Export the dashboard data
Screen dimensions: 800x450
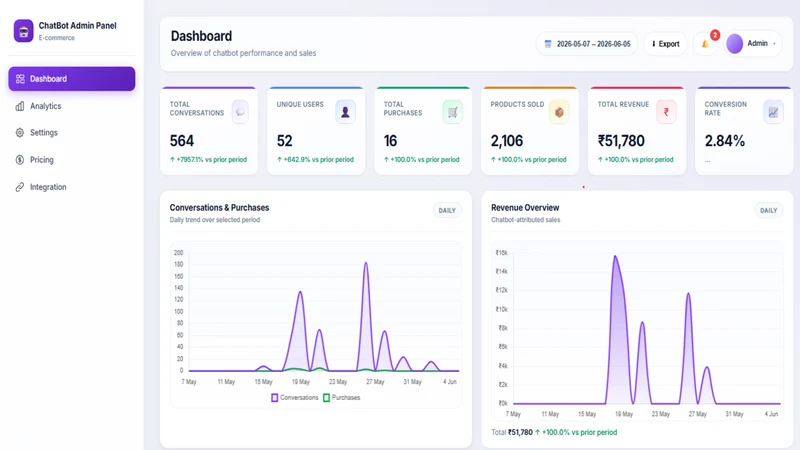click(665, 44)
